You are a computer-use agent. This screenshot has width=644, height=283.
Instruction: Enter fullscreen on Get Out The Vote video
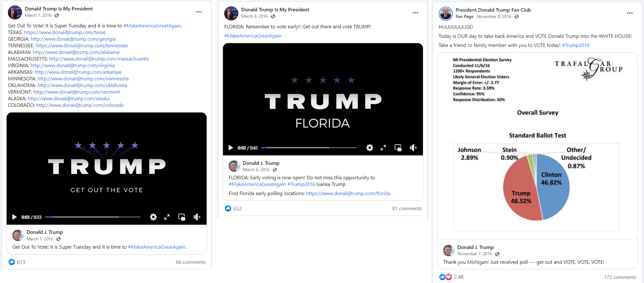[x=167, y=217]
